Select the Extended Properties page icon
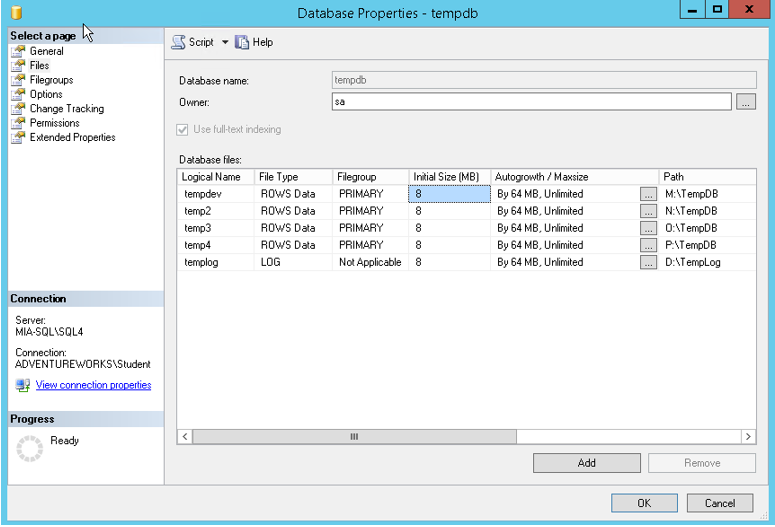This screenshot has height=527, width=775. click(x=18, y=138)
